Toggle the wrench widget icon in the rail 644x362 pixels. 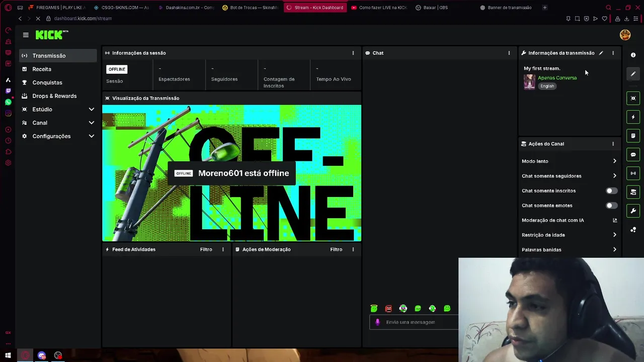click(x=633, y=211)
